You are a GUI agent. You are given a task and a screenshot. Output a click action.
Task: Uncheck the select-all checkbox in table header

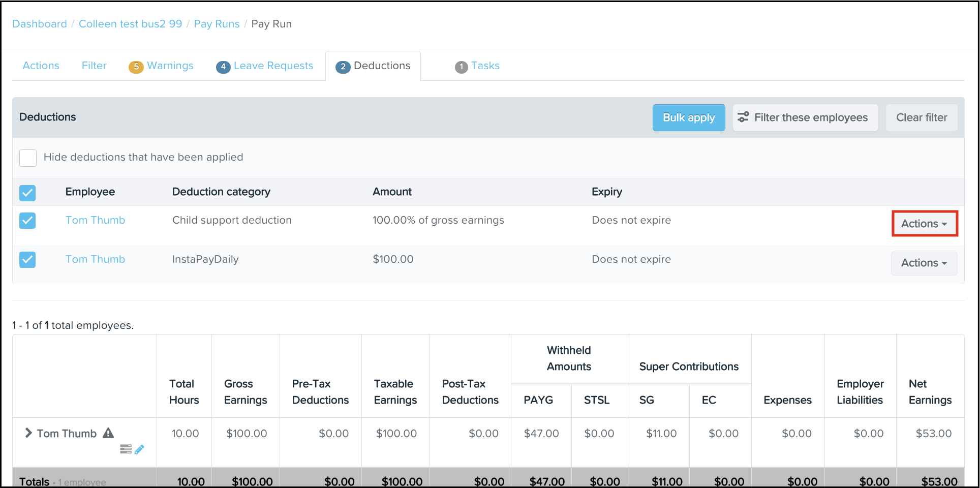coord(27,193)
